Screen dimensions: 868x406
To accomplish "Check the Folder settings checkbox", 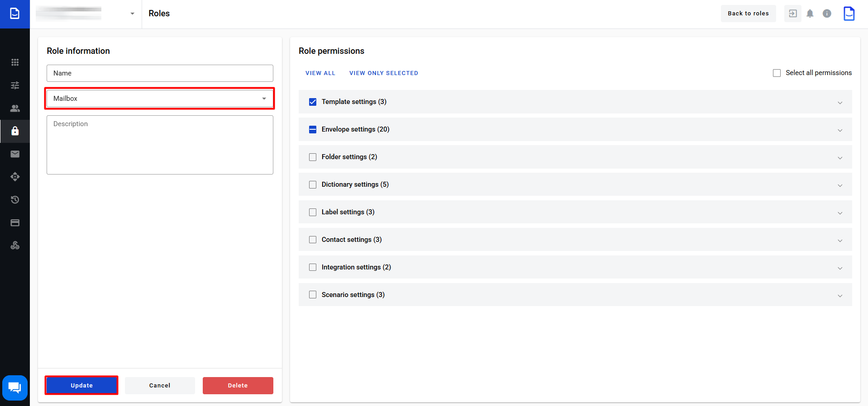I will click(x=313, y=157).
